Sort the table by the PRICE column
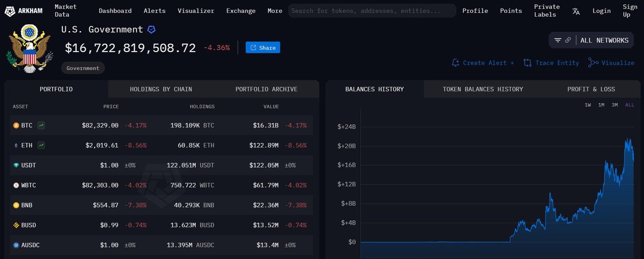 pos(111,106)
